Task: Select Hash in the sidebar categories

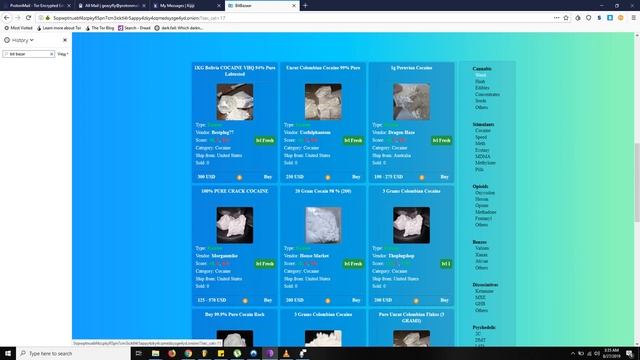Action: [480, 82]
